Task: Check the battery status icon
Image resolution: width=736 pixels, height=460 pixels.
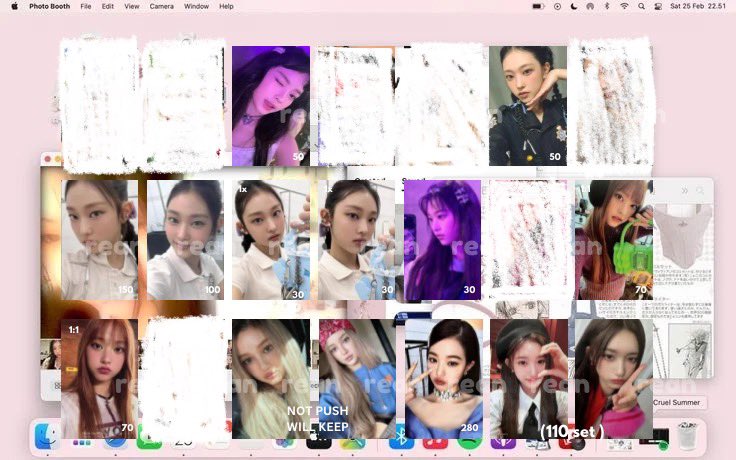Action: [x=538, y=6]
